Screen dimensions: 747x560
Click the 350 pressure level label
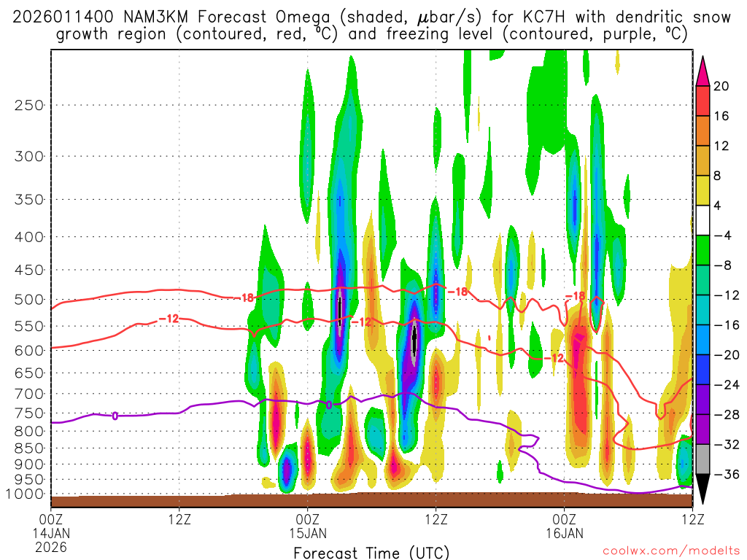pos(29,200)
